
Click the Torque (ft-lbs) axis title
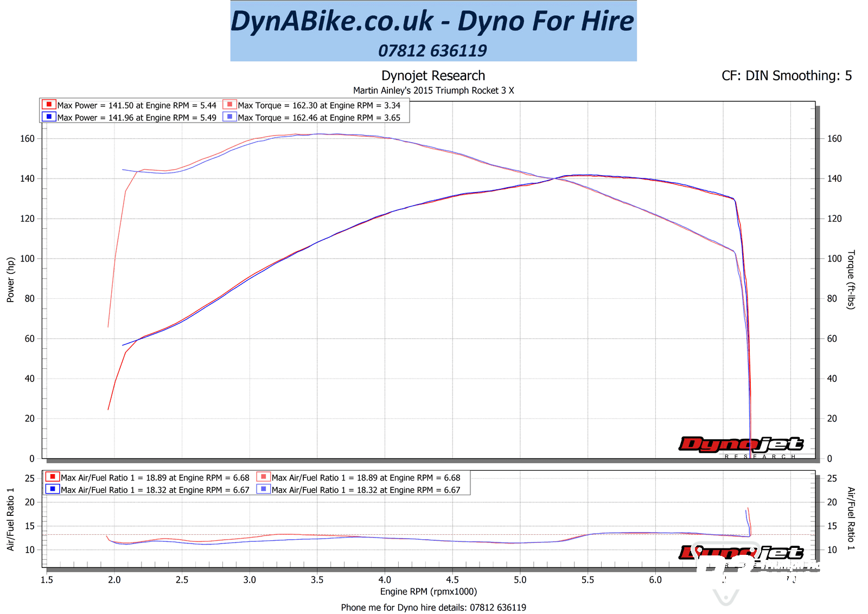[851, 279]
